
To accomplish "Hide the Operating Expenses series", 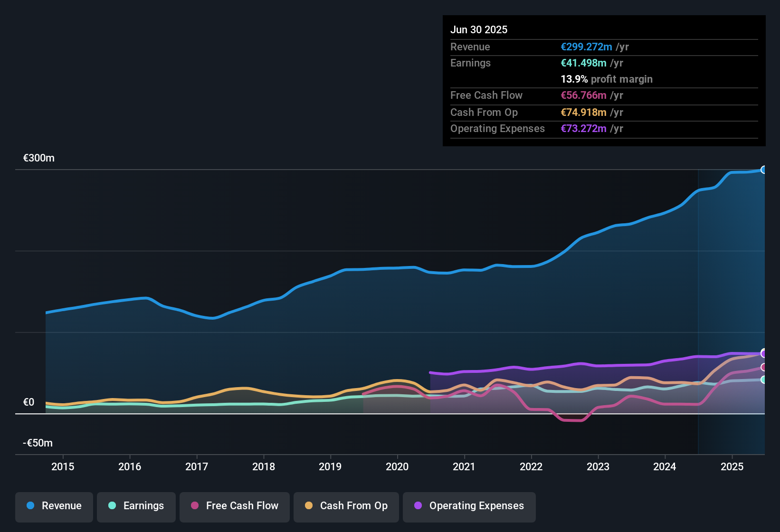I will 469,506.
